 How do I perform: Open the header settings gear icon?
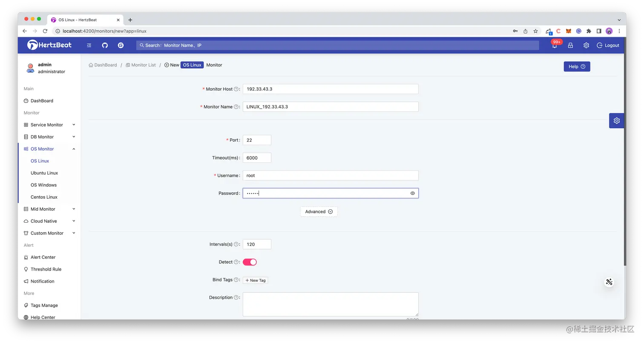pyautogui.click(x=586, y=45)
